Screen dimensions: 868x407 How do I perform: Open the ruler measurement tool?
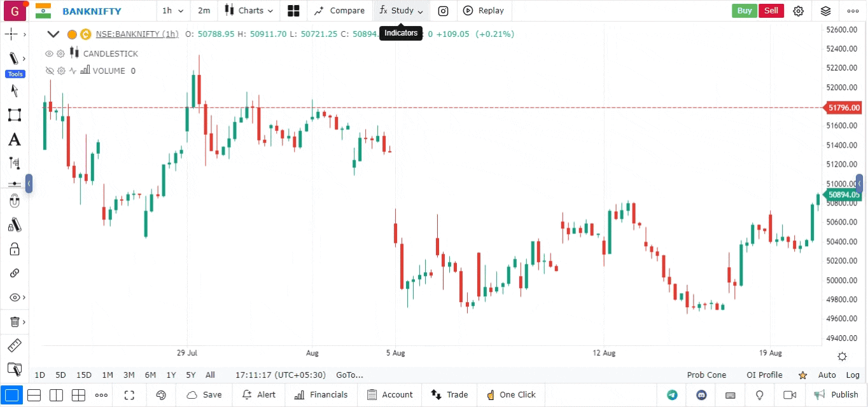click(x=14, y=345)
